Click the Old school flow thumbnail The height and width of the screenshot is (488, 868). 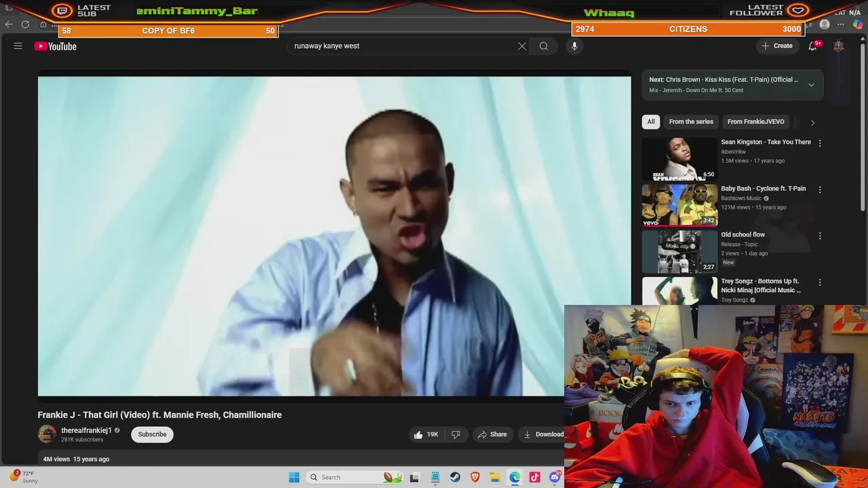679,251
